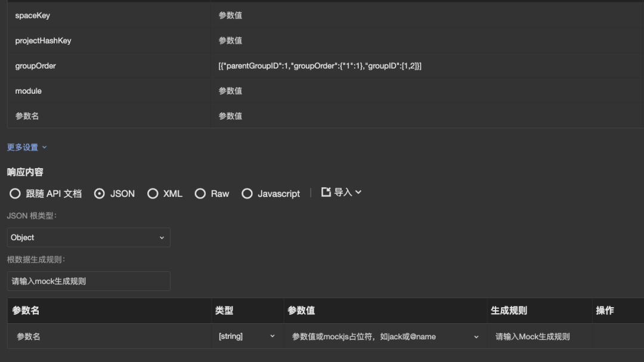Click the JSON 根类型 label
Screen dimensions: 644x362
32,216
